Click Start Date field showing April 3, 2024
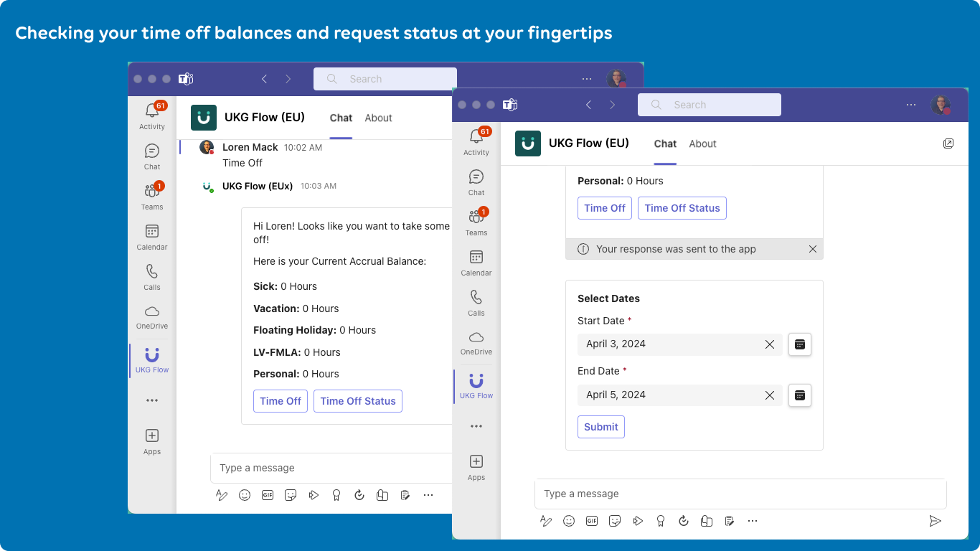Image resolution: width=980 pixels, height=551 pixels. click(x=680, y=344)
